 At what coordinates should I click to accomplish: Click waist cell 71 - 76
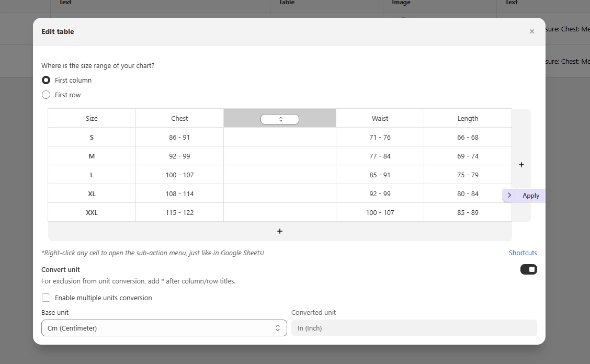(x=380, y=137)
